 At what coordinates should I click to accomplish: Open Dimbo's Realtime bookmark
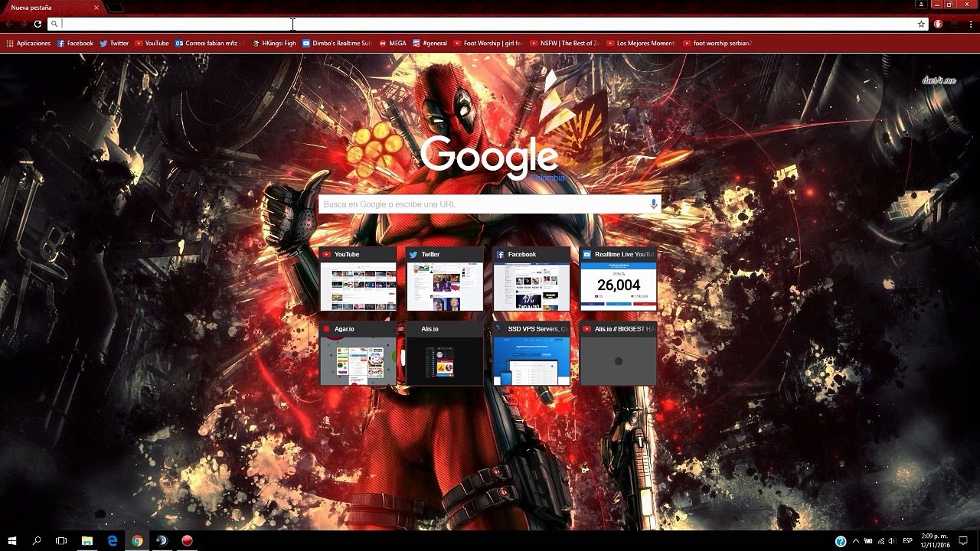(x=337, y=44)
